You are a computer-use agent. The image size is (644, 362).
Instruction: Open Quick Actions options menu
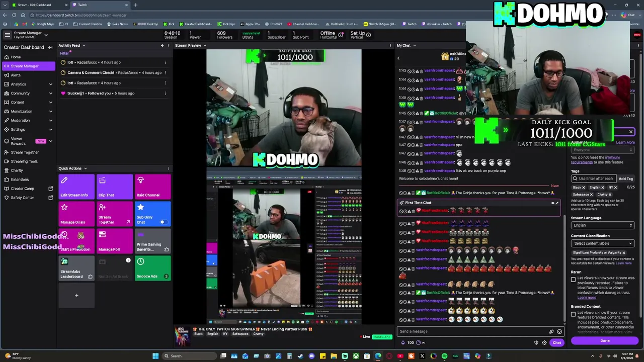(169, 168)
